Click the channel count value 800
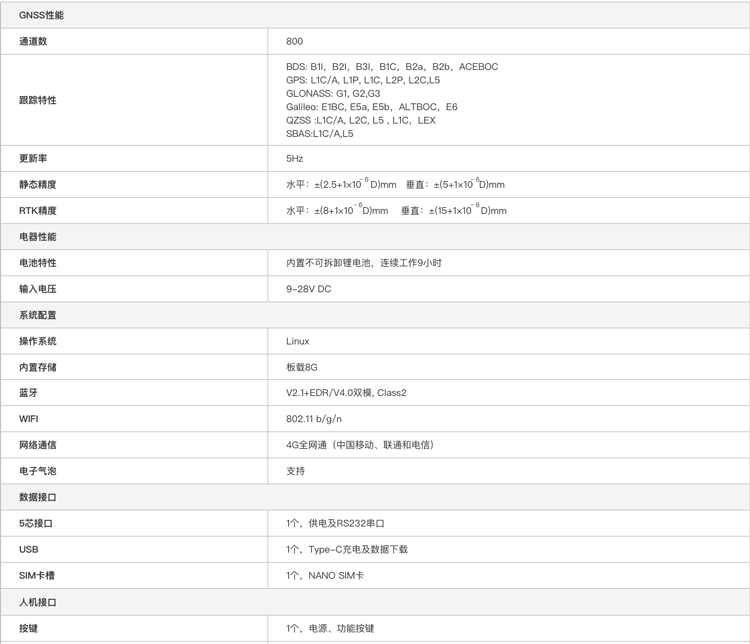Image resolution: width=750 pixels, height=644 pixels. coord(294,41)
